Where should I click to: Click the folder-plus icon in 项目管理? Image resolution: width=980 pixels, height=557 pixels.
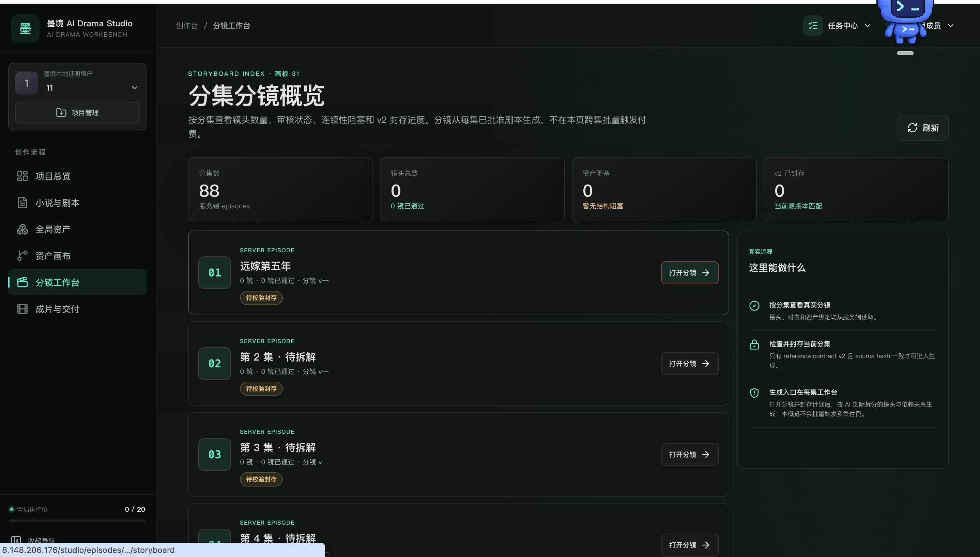(x=61, y=112)
